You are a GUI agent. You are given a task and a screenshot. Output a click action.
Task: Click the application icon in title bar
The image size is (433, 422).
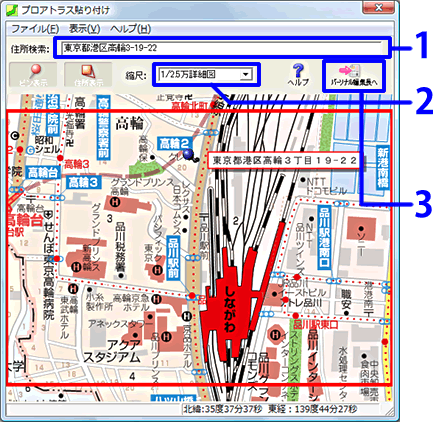tap(13, 9)
